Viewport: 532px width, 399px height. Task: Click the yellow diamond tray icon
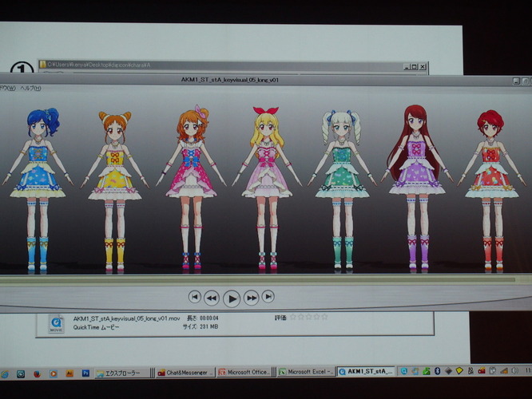point(459,371)
